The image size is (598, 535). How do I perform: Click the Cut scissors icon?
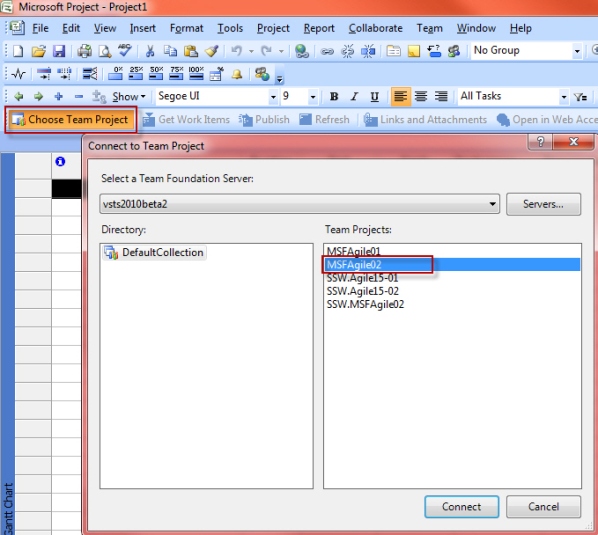coord(150,51)
